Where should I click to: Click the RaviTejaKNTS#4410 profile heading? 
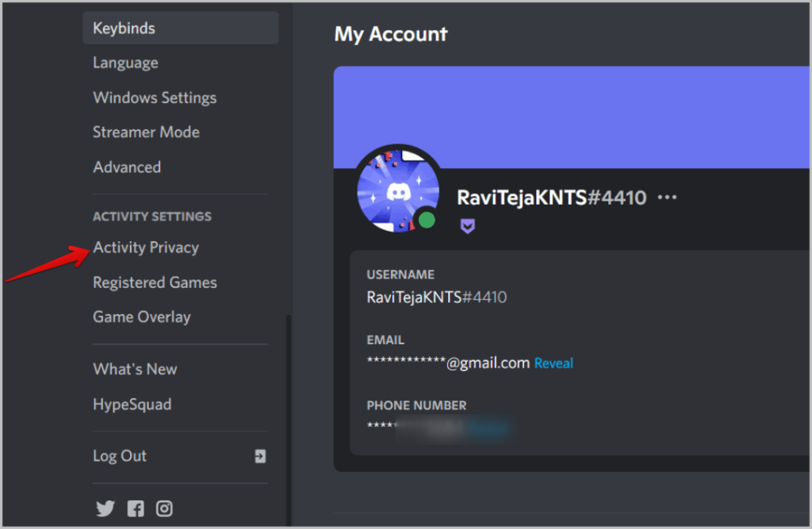tap(552, 197)
